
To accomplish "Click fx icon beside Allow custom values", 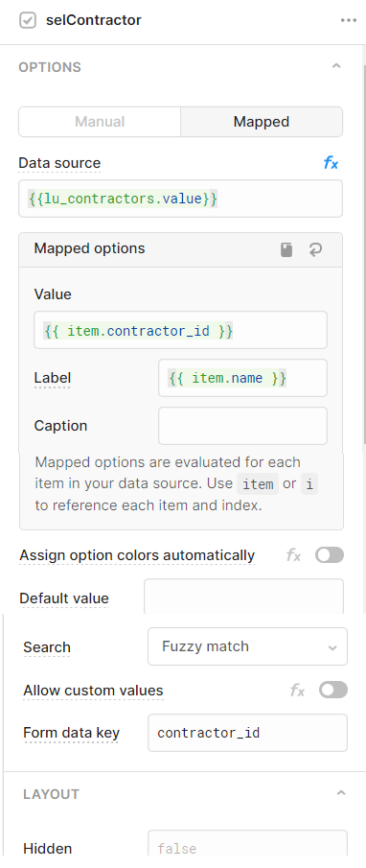I will [297, 691].
